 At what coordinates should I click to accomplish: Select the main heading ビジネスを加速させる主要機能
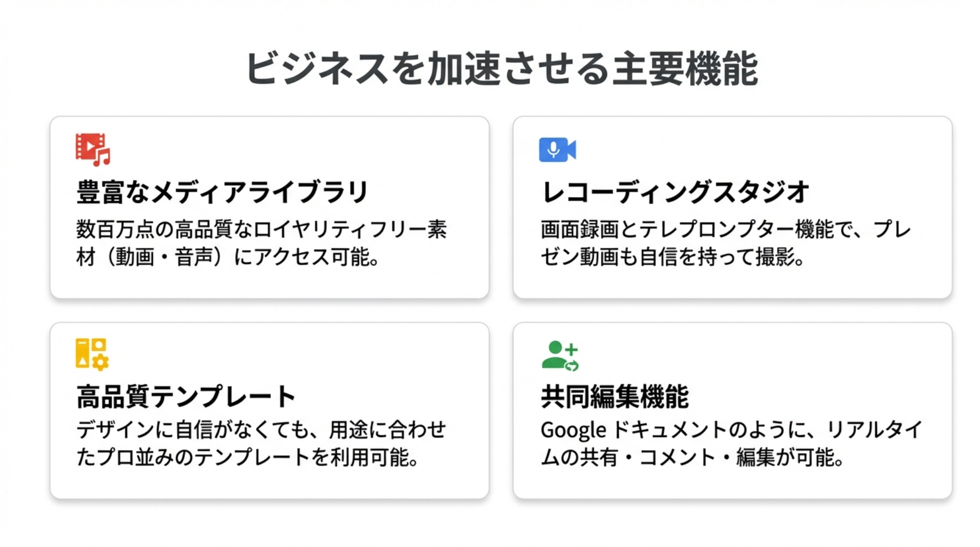pyautogui.click(x=502, y=69)
